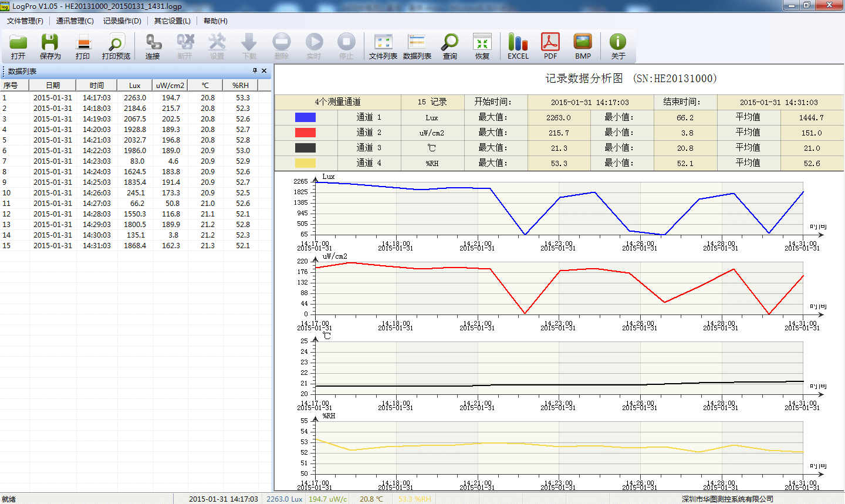This screenshot has width=845, height=504.
Task: Click the blue channel 1 color swatch
Action: (x=305, y=117)
